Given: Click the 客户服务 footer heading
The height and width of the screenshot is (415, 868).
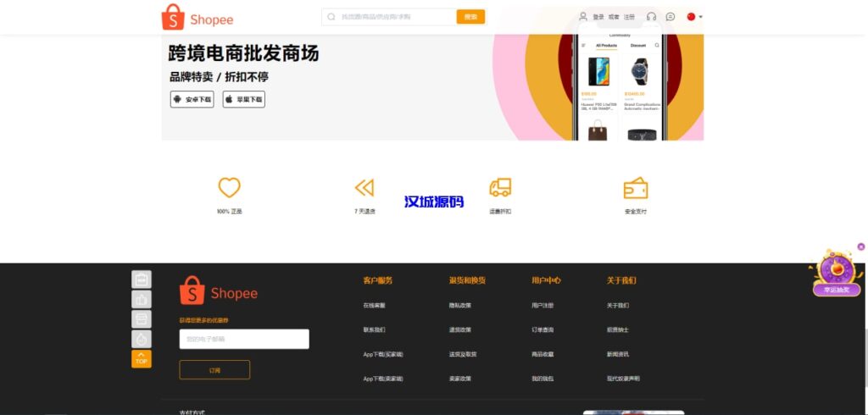Looking at the screenshot, I should pyautogui.click(x=378, y=280).
